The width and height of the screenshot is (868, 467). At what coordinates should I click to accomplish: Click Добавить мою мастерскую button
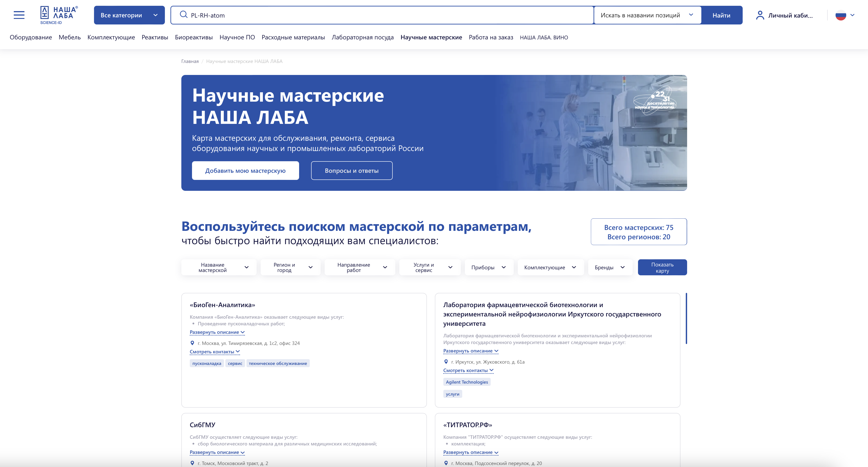(245, 171)
